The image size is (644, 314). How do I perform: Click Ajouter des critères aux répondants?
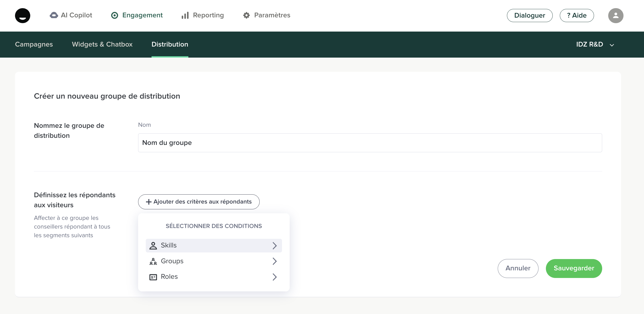point(199,202)
